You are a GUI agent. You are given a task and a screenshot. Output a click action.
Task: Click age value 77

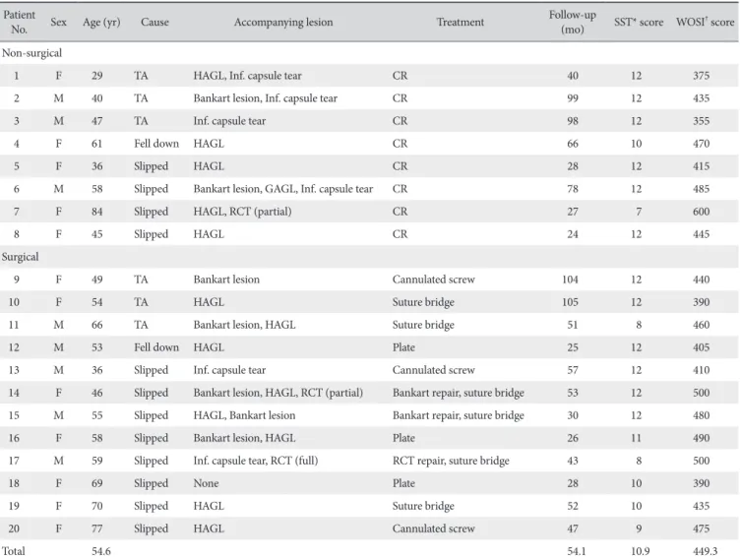[x=96, y=529]
